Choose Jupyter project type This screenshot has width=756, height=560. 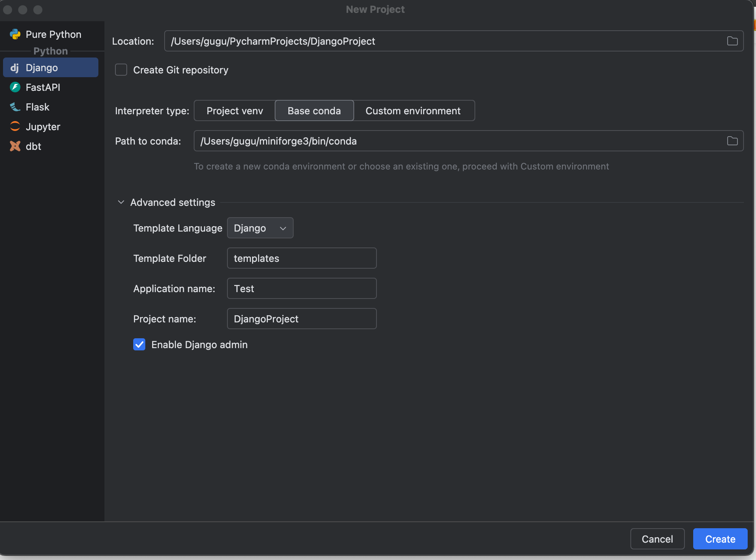click(51, 127)
